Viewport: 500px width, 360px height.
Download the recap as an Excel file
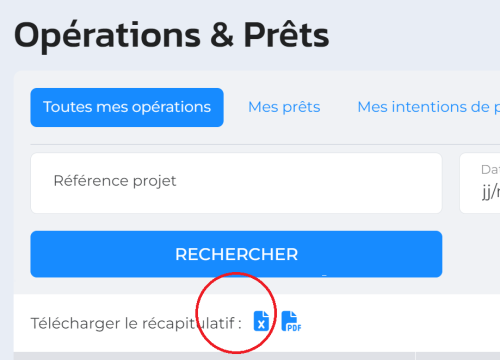pos(261,321)
